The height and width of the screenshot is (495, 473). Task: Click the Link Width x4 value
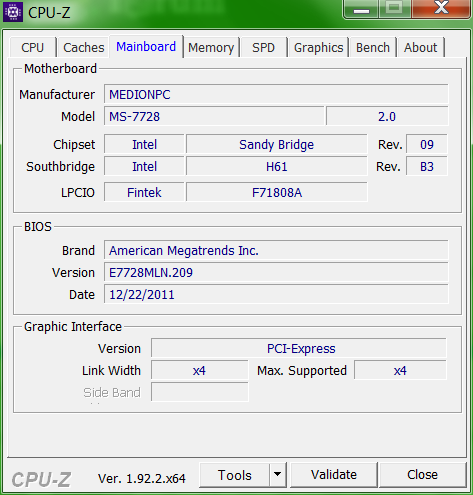(199, 370)
